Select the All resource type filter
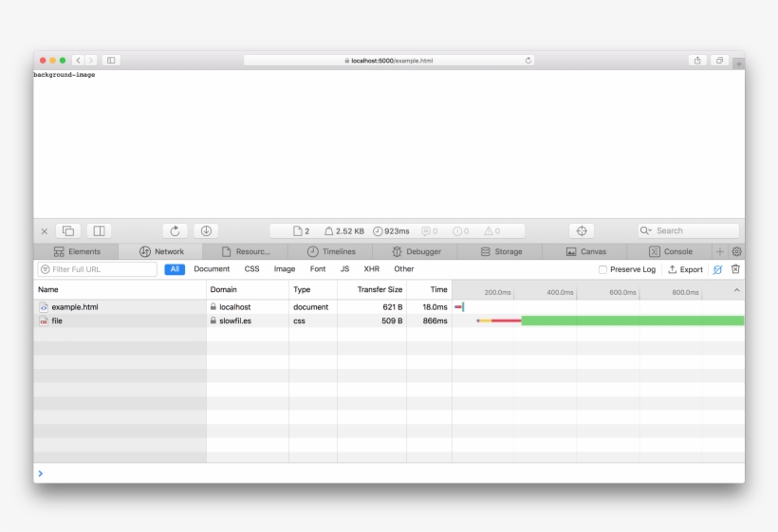The height and width of the screenshot is (532, 778). click(x=175, y=269)
